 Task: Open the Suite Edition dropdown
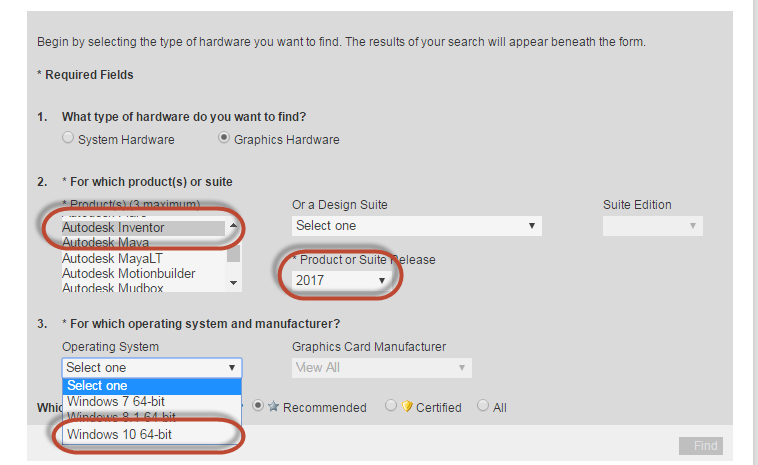click(653, 226)
